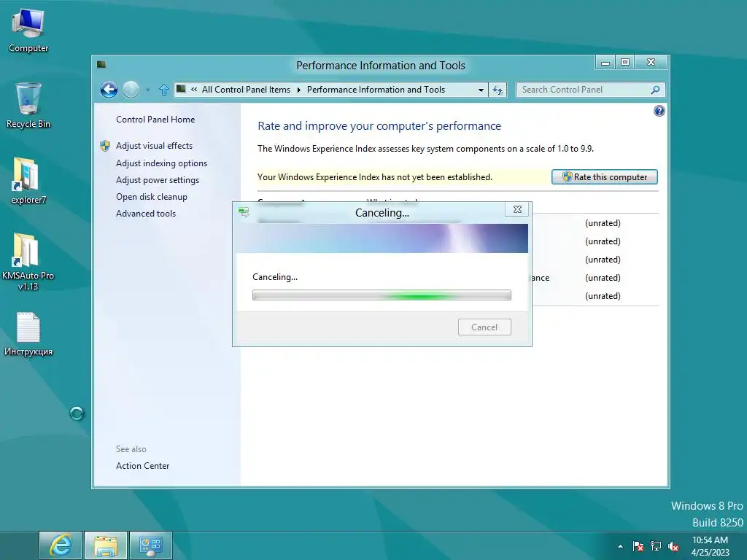Click the last (unrated) subscore entry

(x=603, y=296)
